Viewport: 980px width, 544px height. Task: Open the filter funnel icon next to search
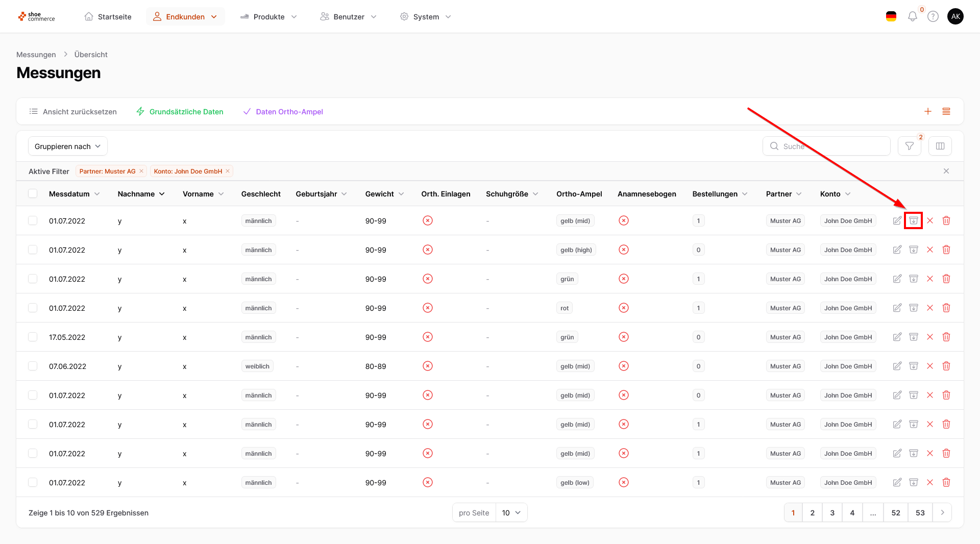coord(909,146)
